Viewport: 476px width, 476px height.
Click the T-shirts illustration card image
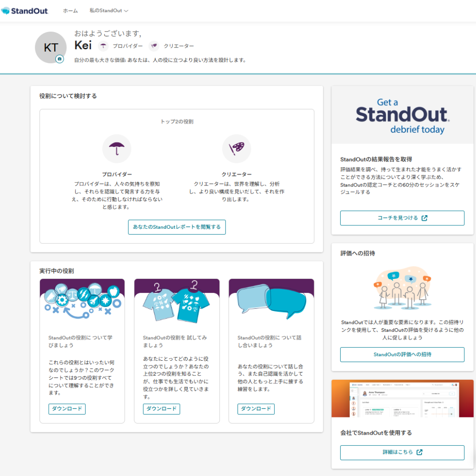coord(177,301)
